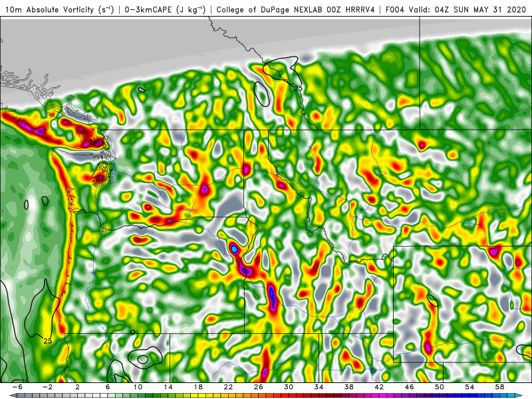
Task: Click the '0-3kmCAPE (J kg⁻¹)' title text
Action: (x=165, y=10)
